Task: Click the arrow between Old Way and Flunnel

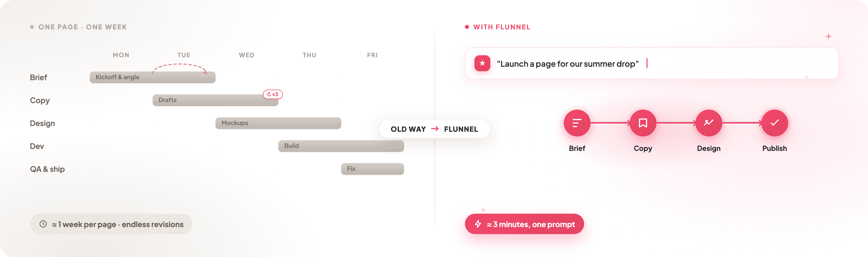Action: click(x=435, y=129)
